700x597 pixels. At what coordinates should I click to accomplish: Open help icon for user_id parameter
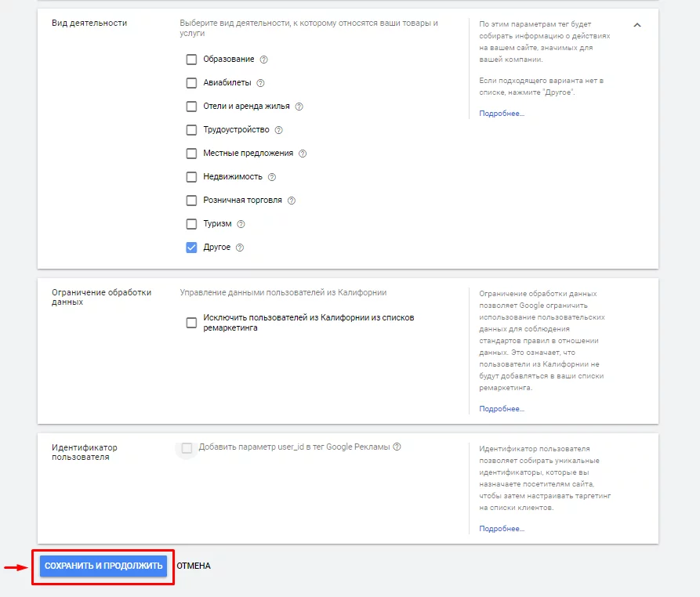pos(397,447)
